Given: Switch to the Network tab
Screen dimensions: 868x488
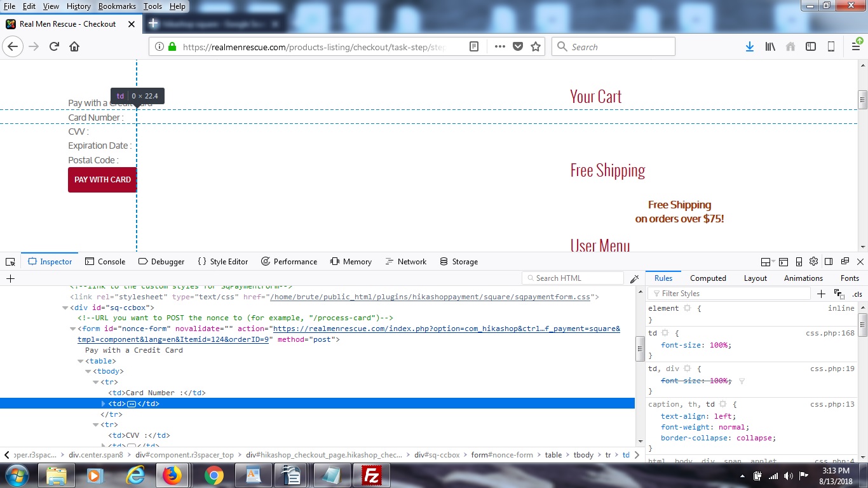Looking at the screenshot, I should click(405, 262).
